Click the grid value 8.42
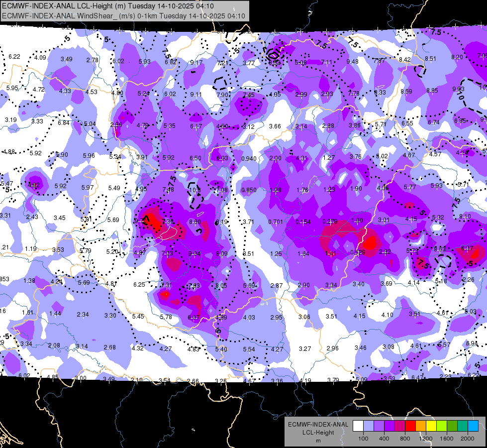 [405, 59]
